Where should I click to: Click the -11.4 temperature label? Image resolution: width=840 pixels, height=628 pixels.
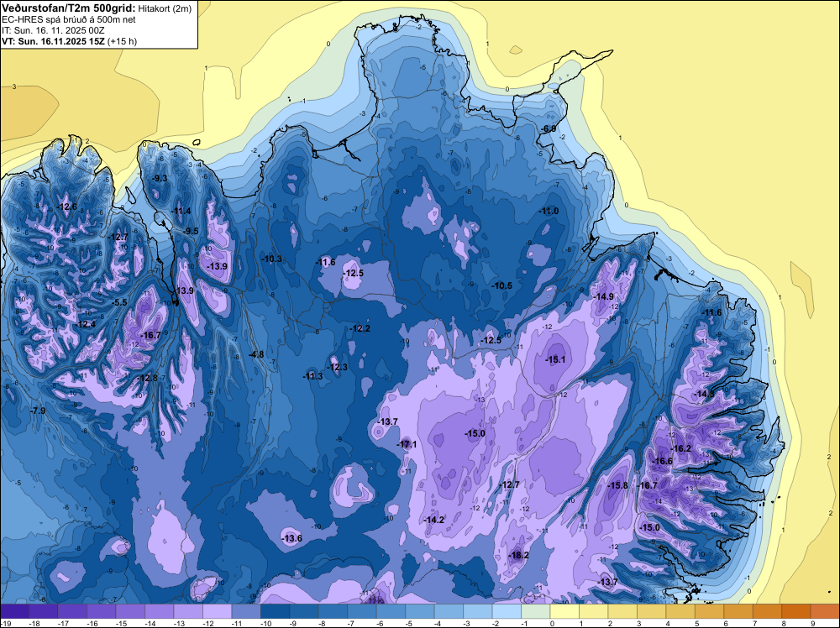point(181,211)
